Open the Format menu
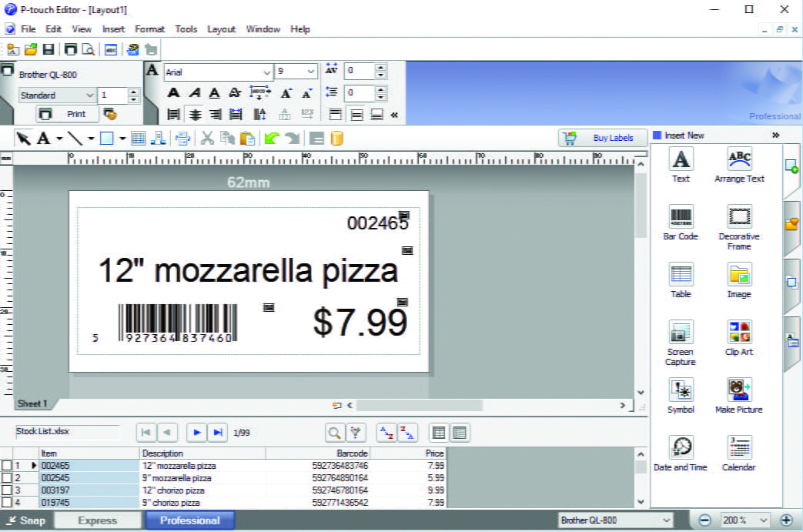The image size is (803, 532). [x=150, y=29]
